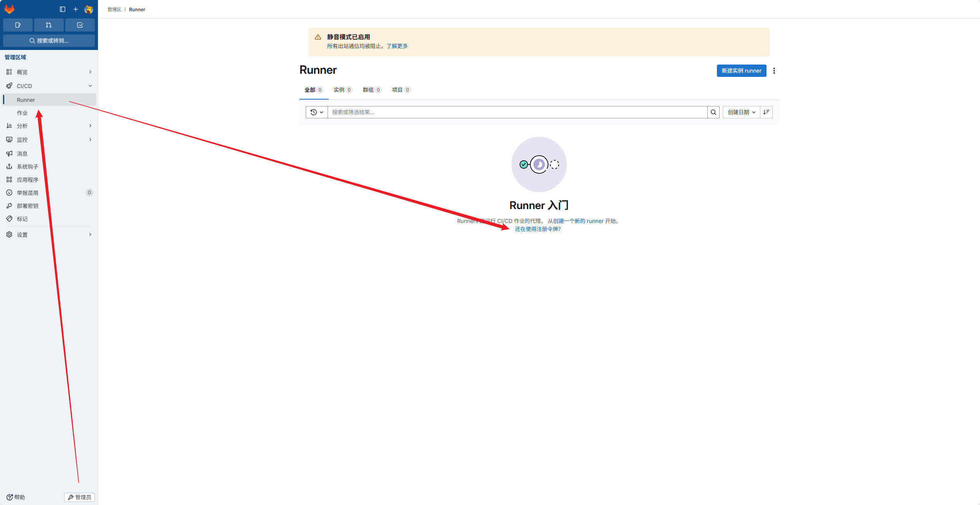Switch to the 群组 runner tab

(371, 90)
